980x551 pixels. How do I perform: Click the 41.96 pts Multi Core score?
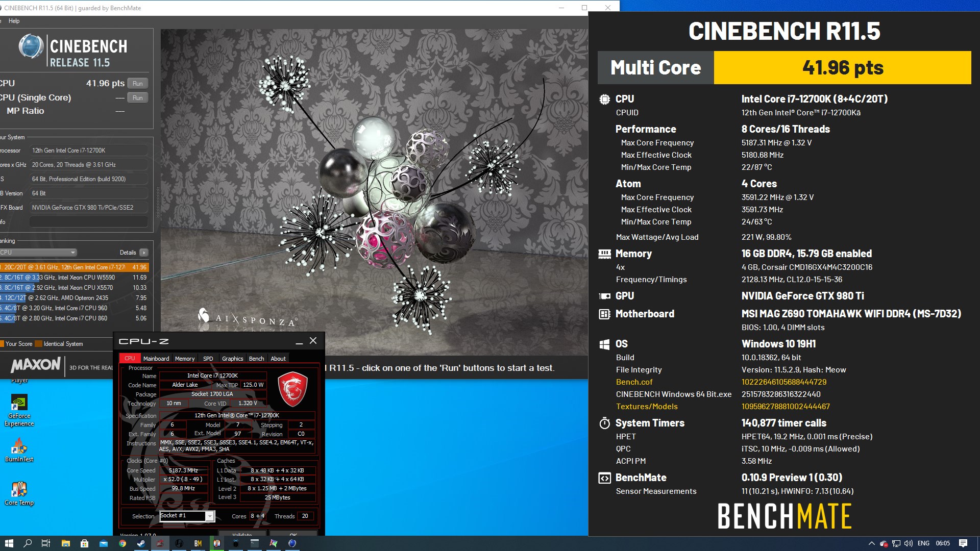click(x=842, y=67)
